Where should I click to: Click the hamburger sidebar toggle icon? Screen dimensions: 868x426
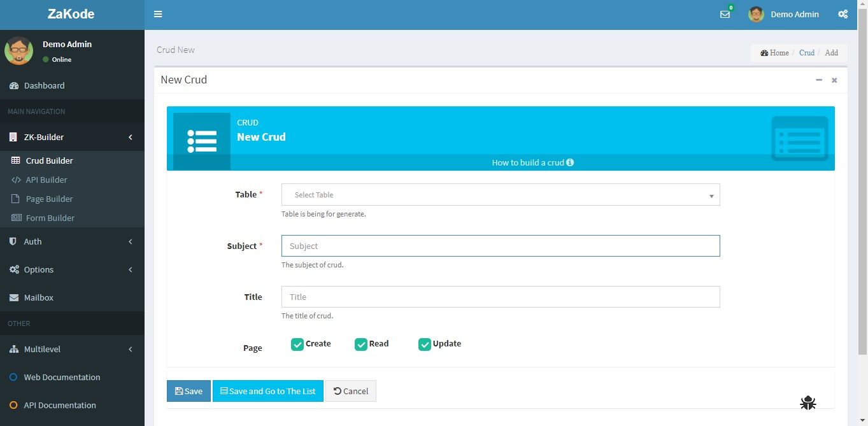click(x=158, y=14)
